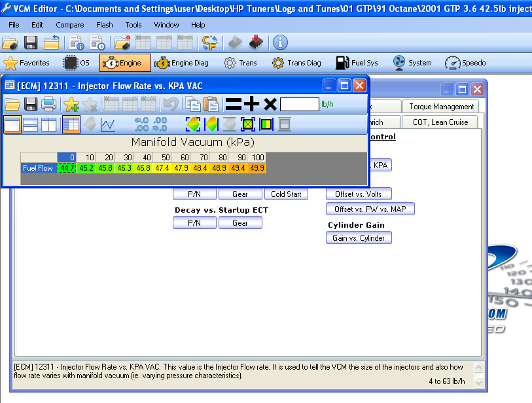The image size is (532, 403).
Task: Show the 2D line chart view
Action: tap(108, 124)
